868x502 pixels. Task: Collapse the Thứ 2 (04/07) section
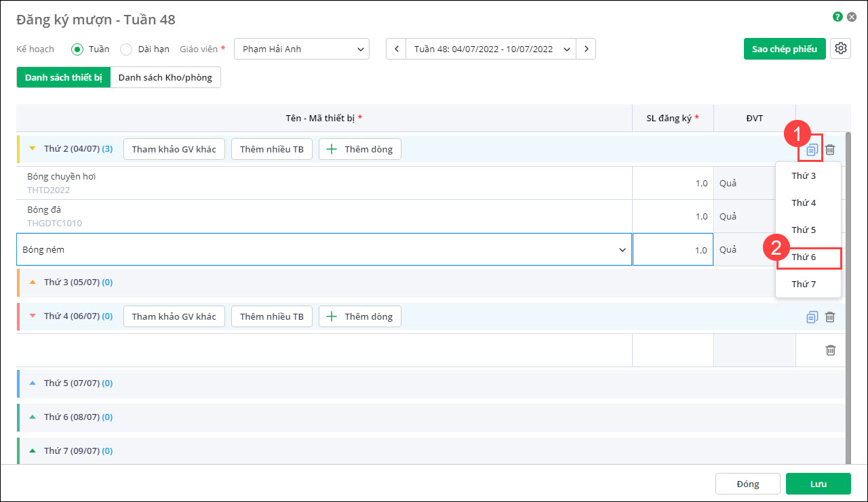pyautogui.click(x=32, y=149)
